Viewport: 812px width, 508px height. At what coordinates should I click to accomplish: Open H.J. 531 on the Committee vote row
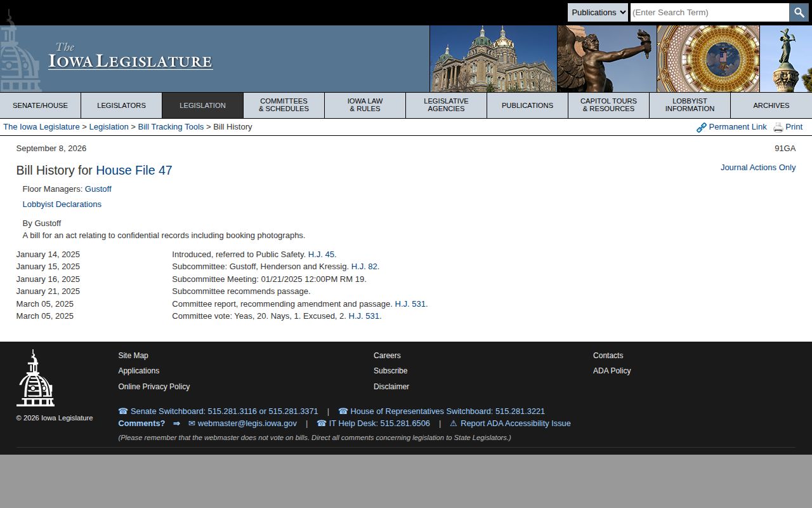click(364, 316)
